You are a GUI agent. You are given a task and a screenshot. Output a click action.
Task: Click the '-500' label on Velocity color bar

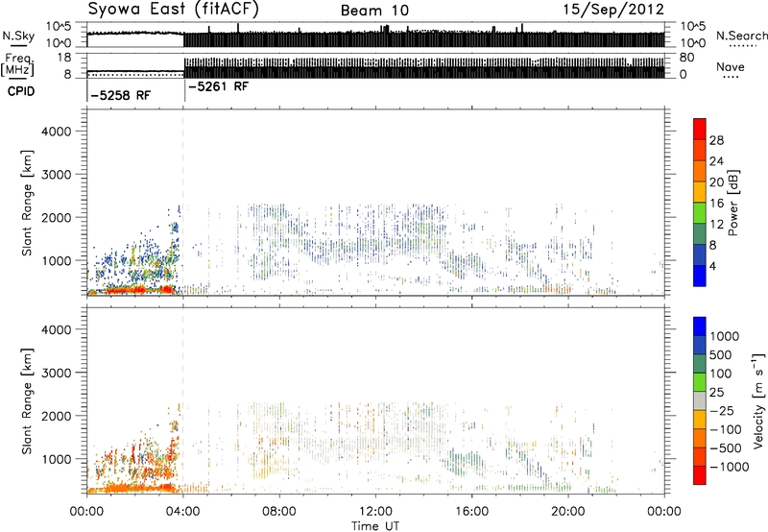(x=726, y=448)
